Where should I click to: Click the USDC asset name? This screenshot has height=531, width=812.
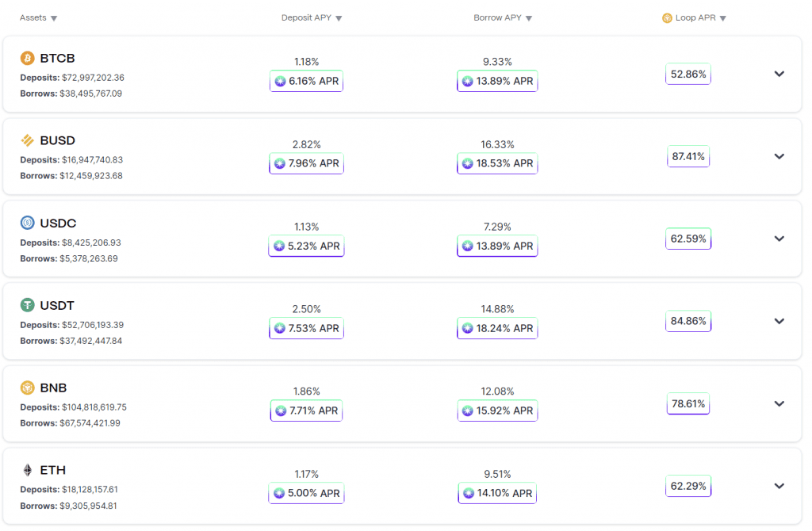pyautogui.click(x=58, y=223)
